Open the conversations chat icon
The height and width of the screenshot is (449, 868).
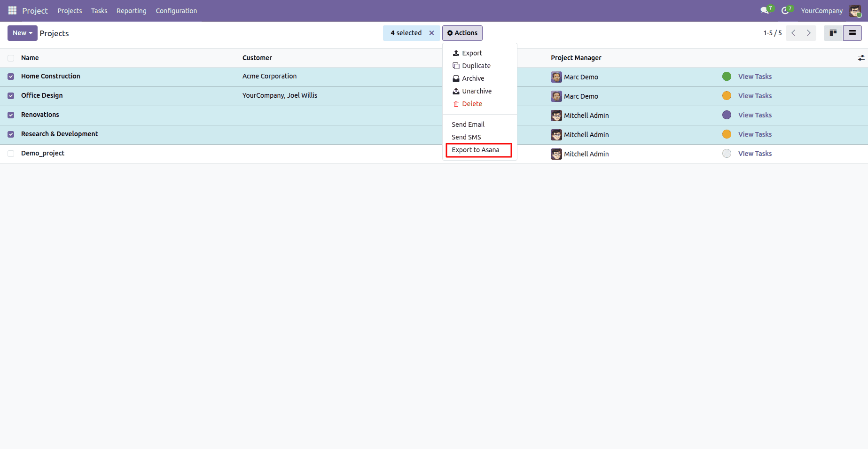point(765,10)
